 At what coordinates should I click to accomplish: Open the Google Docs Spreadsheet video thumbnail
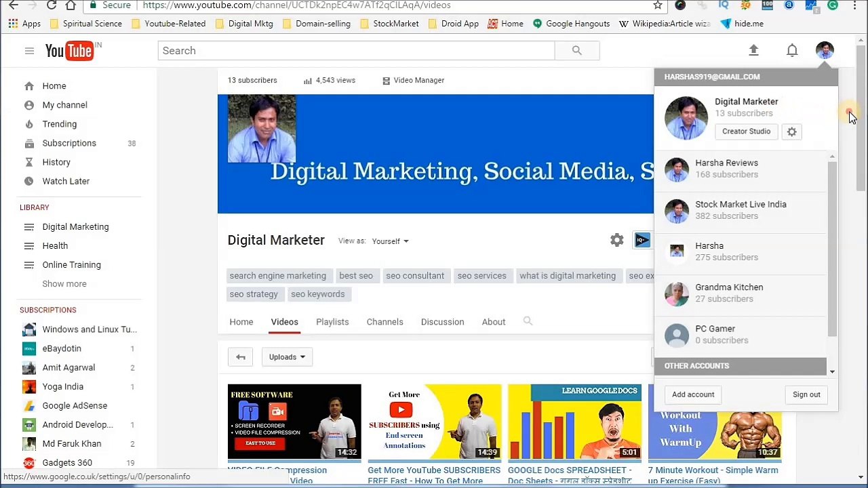[x=574, y=422]
